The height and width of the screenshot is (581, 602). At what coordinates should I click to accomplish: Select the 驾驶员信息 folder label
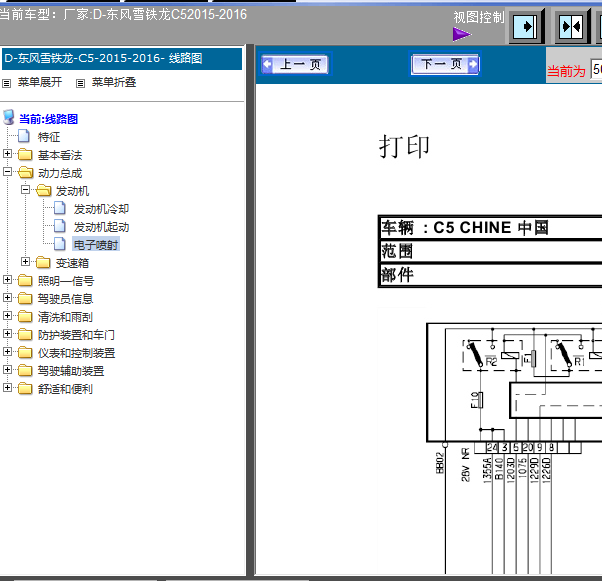(x=65, y=299)
